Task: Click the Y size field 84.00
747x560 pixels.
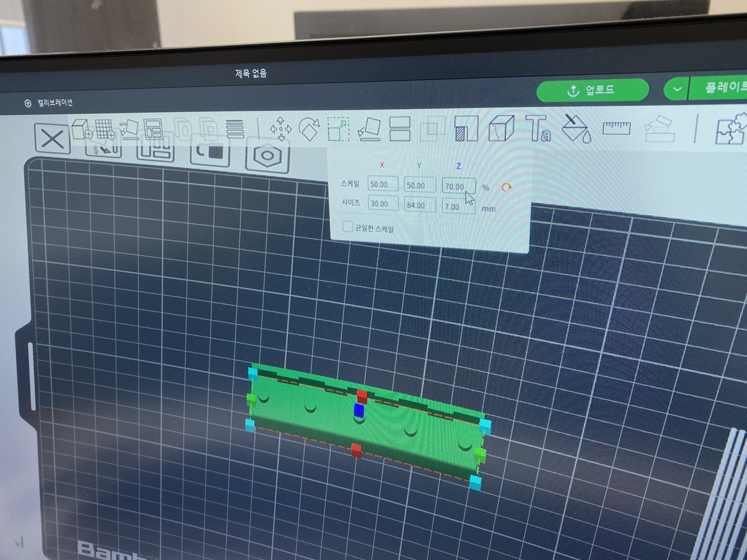Action: pos(420,205)
